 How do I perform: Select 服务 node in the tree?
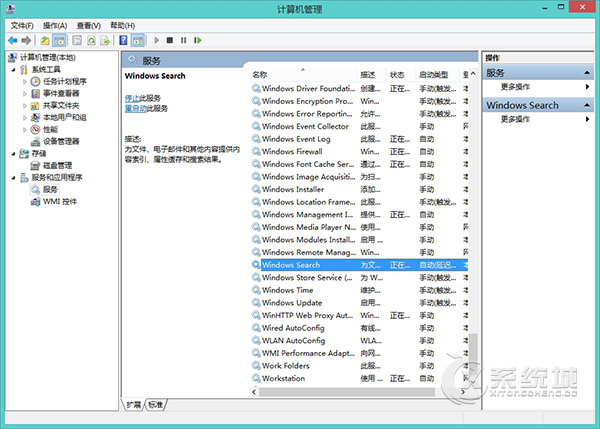click(x=50, y=189)
